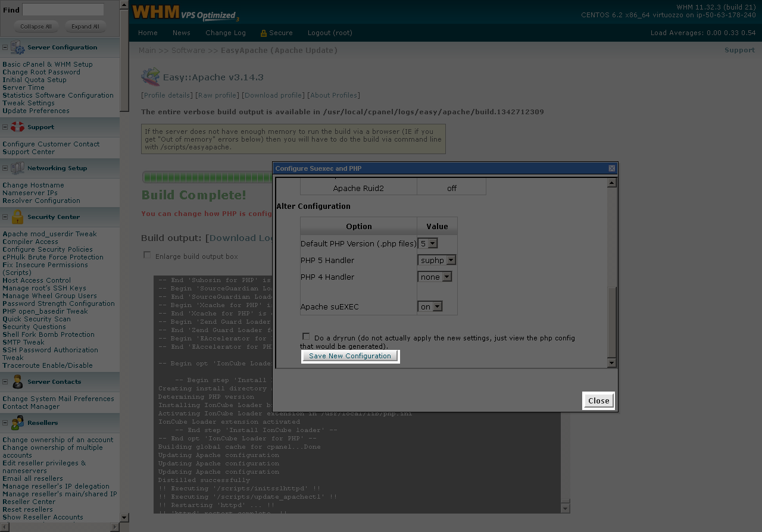
Task: Click Collapse All in sidebar
Action: (36, 26)
